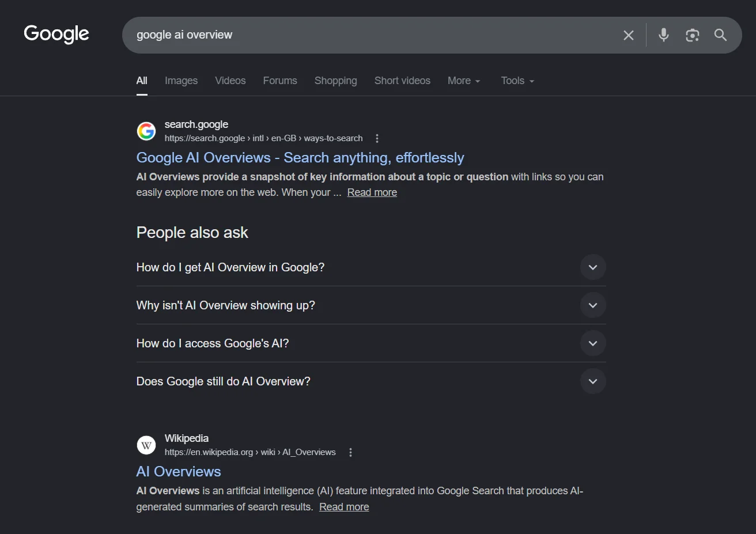Select the All tab
The height and width of the screenshot is (534, 756).
pos(142,81)
